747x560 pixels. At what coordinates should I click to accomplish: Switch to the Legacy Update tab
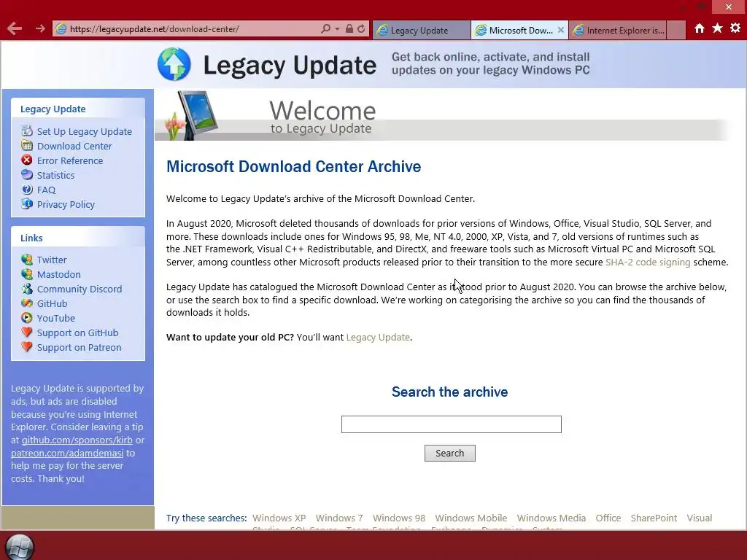(x=421, y=30)
